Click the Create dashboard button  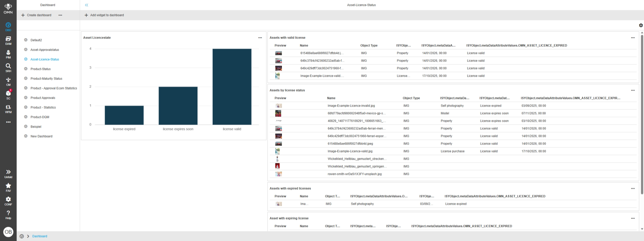(x=36, y=15)
